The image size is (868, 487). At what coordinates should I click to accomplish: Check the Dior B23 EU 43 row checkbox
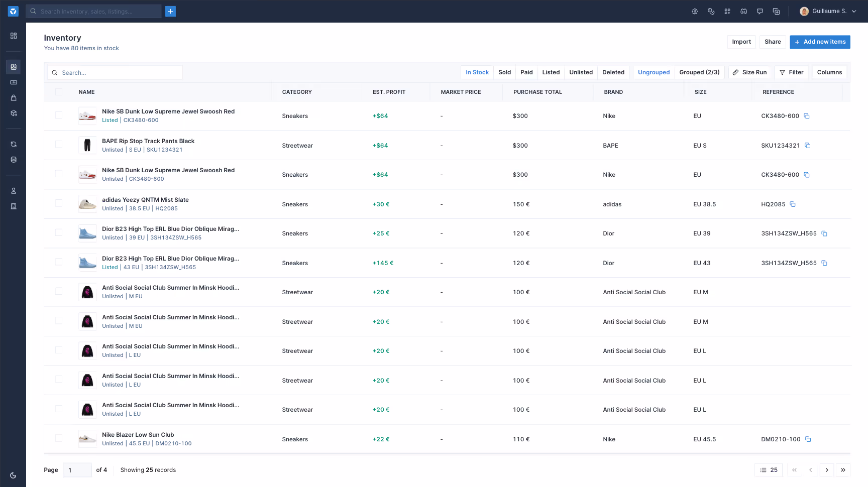click(59, 262)
